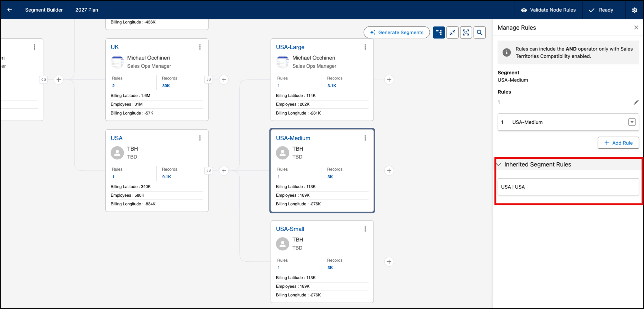Click UK rules count 2
The image size is (644, 309).
[x=113, y=86]
